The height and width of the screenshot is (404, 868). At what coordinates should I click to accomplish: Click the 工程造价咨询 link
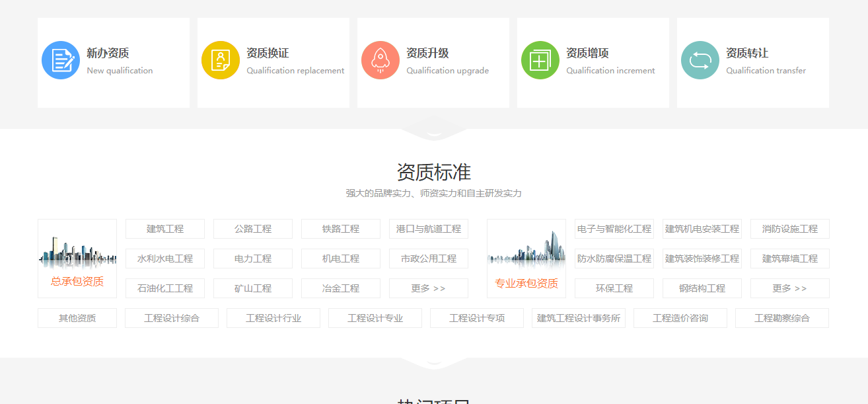tap(680, 318)
